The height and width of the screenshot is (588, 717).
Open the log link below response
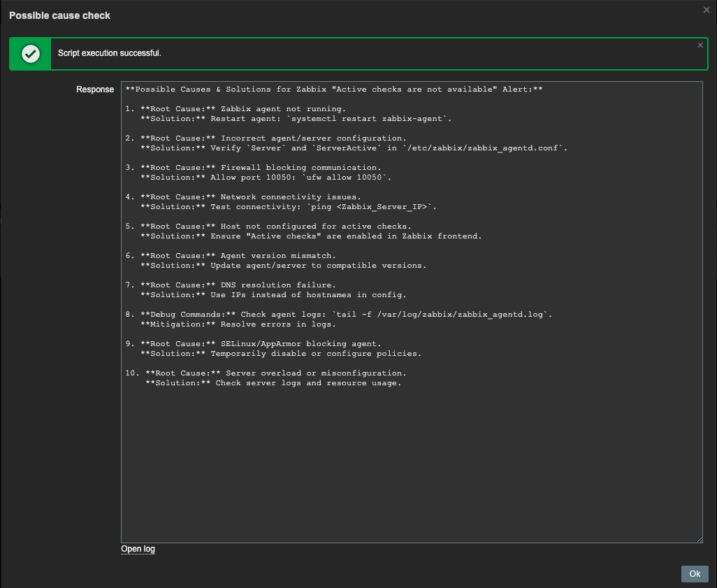pyautogui.click(x=138, y=549)
